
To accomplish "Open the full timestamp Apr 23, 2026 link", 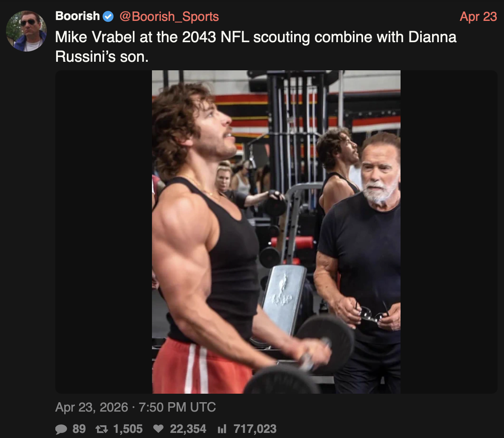I will pos(92,407).
